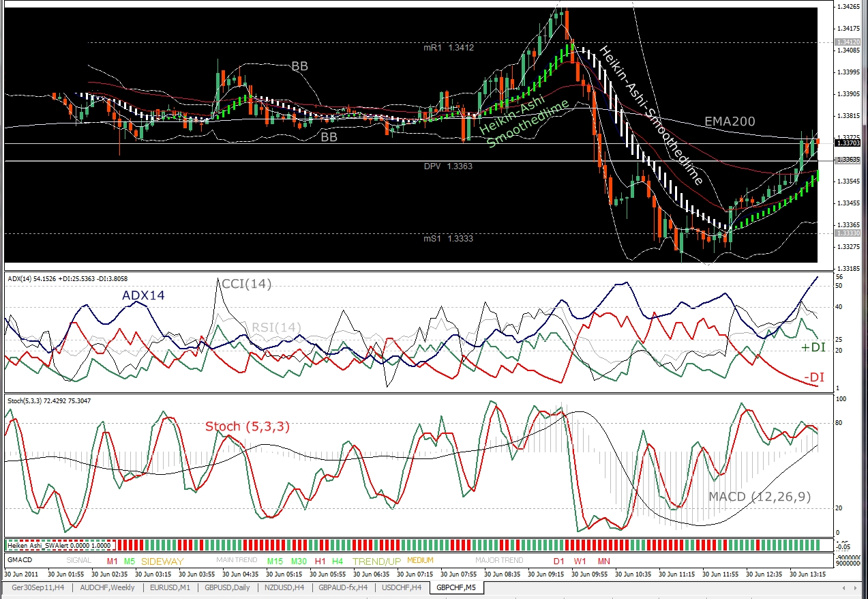Select the EURUSD,M1 chart tab
This screenshot has height=599, width=868.
click(x=170, y=587)
